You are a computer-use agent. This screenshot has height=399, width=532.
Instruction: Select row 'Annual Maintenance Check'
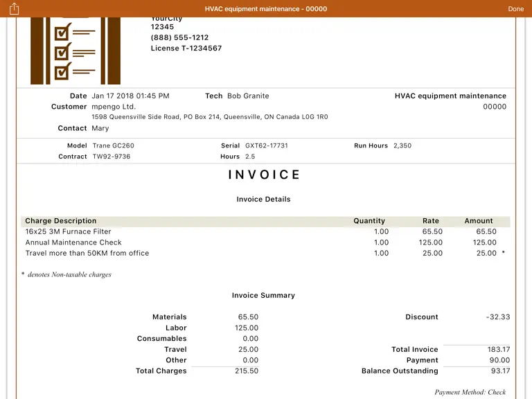pyautogui.click(x=265, y=242)
